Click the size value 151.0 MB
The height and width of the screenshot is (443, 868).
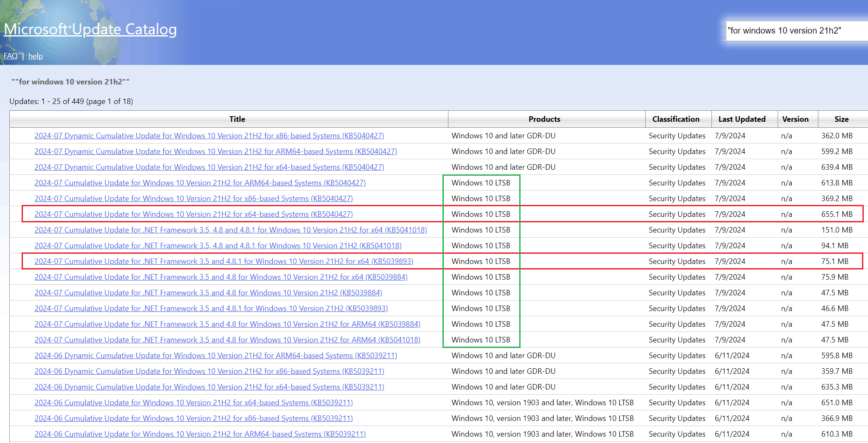pyautogui.click(x=837, y=230)
